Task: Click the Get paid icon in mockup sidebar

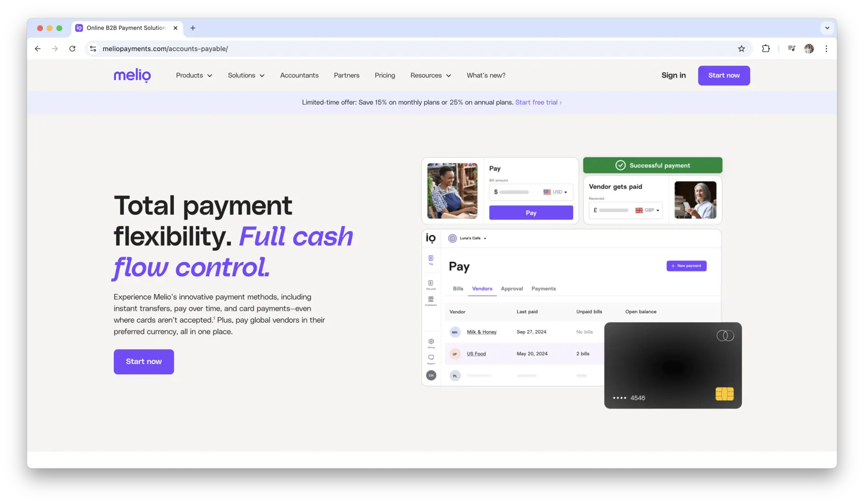Action: click(431, 285)
